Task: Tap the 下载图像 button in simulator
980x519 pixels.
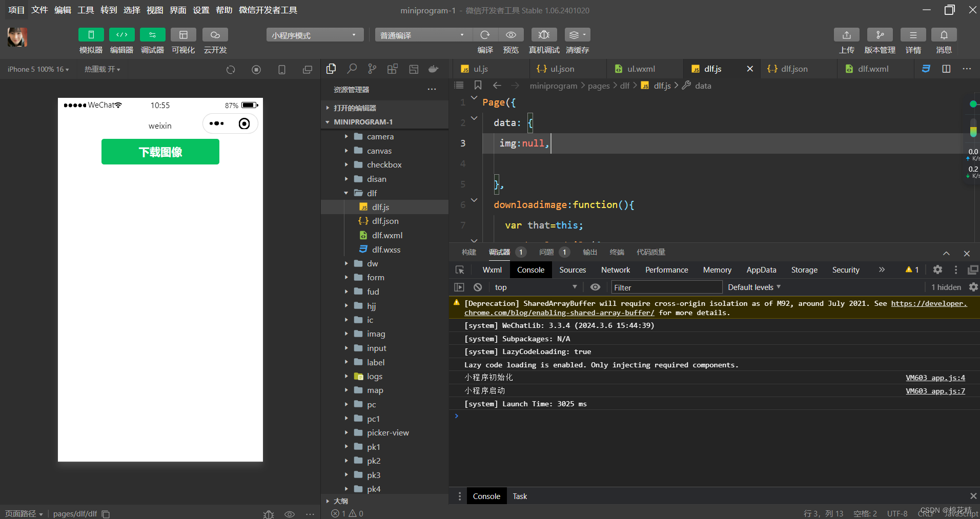Action: pos(160,152)
